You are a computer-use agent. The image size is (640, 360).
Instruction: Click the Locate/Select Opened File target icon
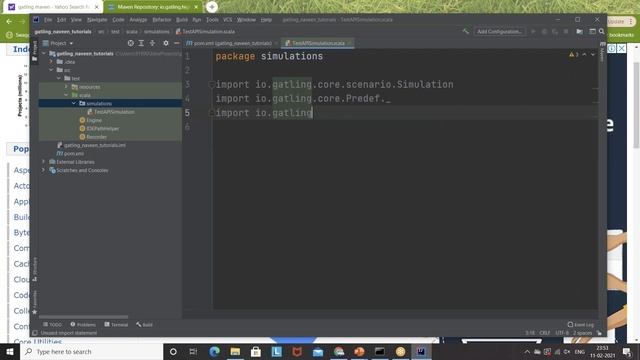click(x=130, y=43)
